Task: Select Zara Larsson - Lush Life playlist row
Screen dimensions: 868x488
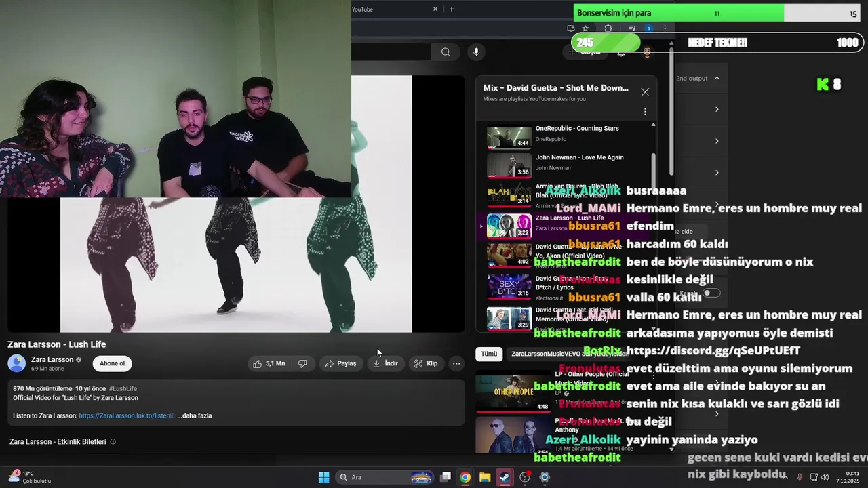Action: (x=564, y=225)
